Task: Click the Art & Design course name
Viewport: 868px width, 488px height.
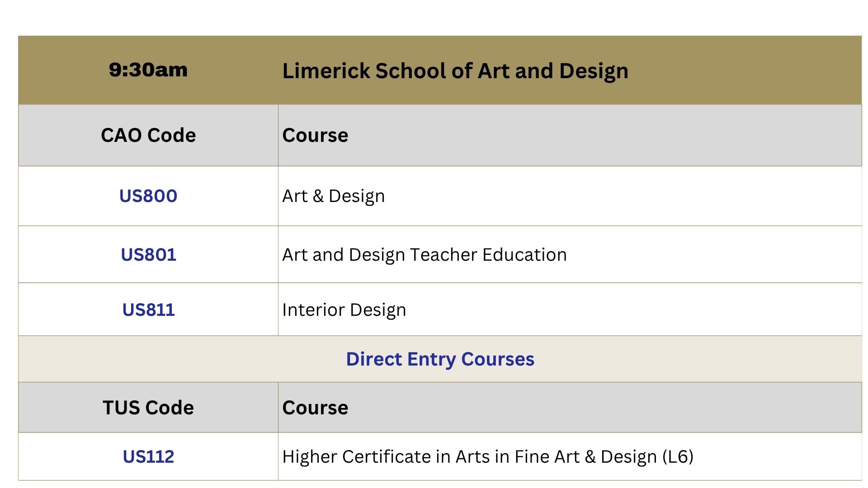Action: (x=334, y=196)
